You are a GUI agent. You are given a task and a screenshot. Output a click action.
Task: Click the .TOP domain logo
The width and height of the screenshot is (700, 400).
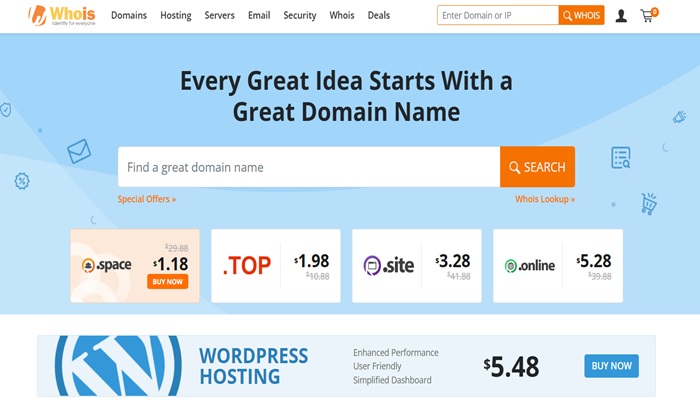246,266
